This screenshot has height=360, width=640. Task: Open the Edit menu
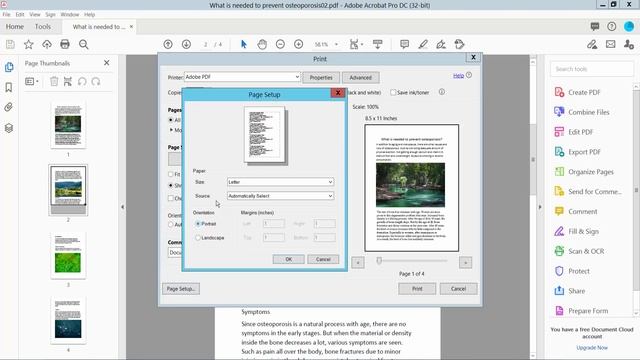[20, 14]
